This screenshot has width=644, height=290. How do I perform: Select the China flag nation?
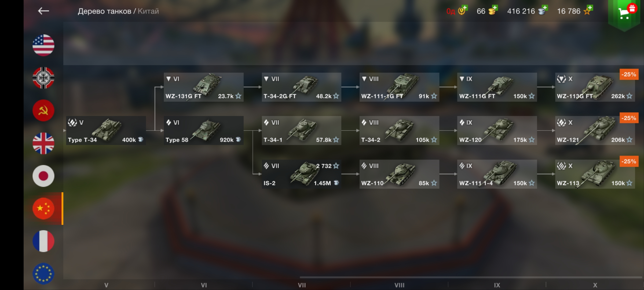pos(43,208)
